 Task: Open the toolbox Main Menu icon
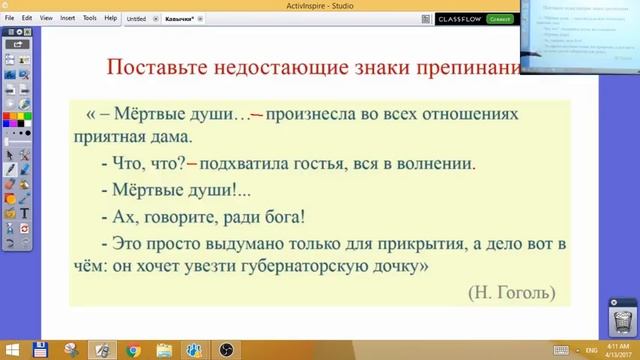(x=11, y=32)
